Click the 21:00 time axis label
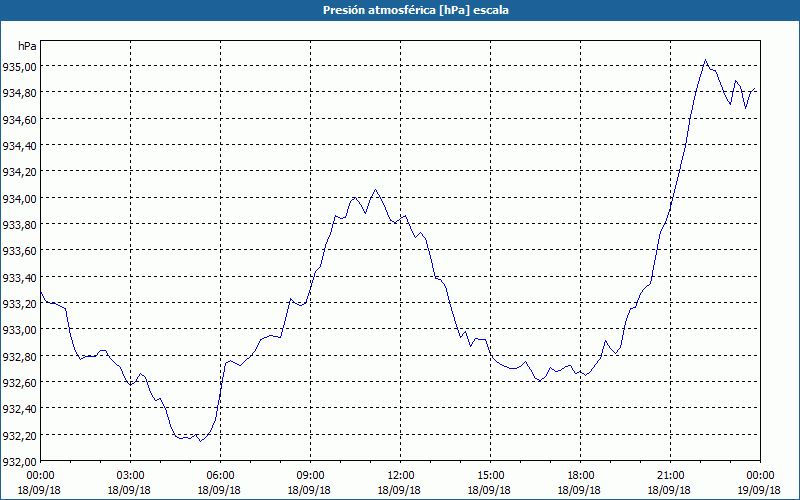Screen dimensions: 800x500 670,476
